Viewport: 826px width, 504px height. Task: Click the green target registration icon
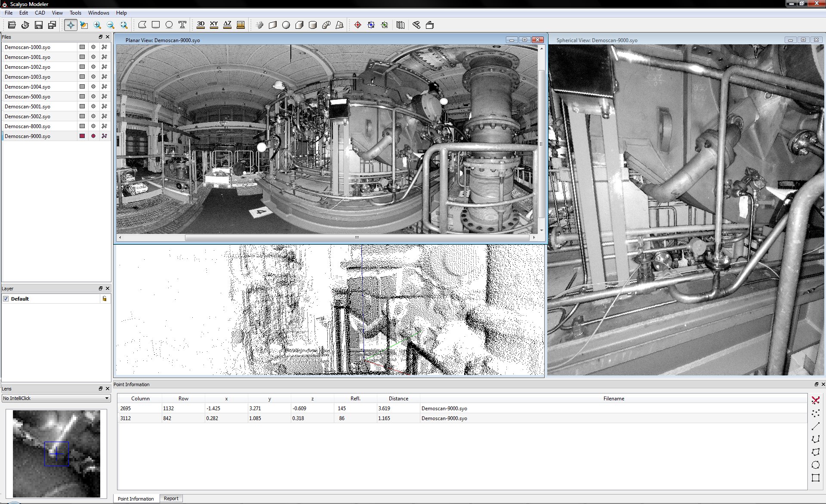[384, 25]
